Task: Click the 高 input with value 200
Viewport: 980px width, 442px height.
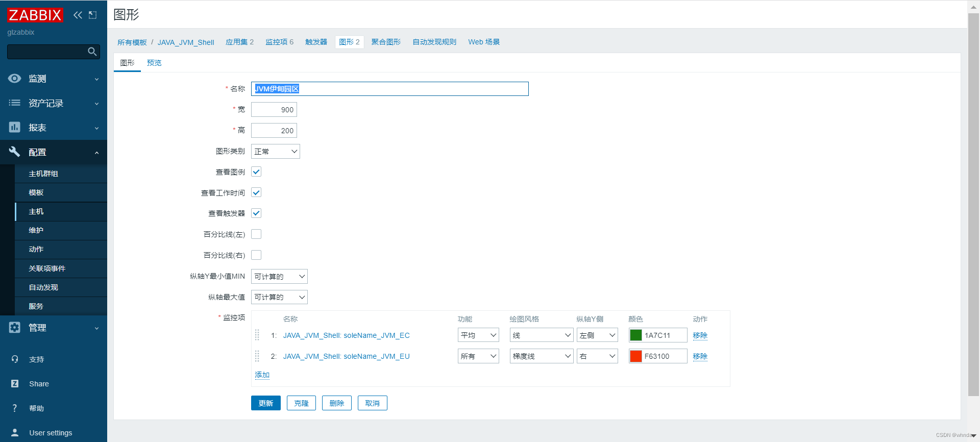Action: (x=274, y=131)
